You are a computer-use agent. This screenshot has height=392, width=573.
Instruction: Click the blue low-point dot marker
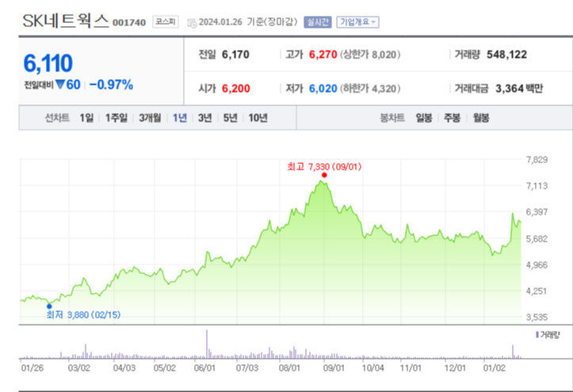click(x=49, y=306)
